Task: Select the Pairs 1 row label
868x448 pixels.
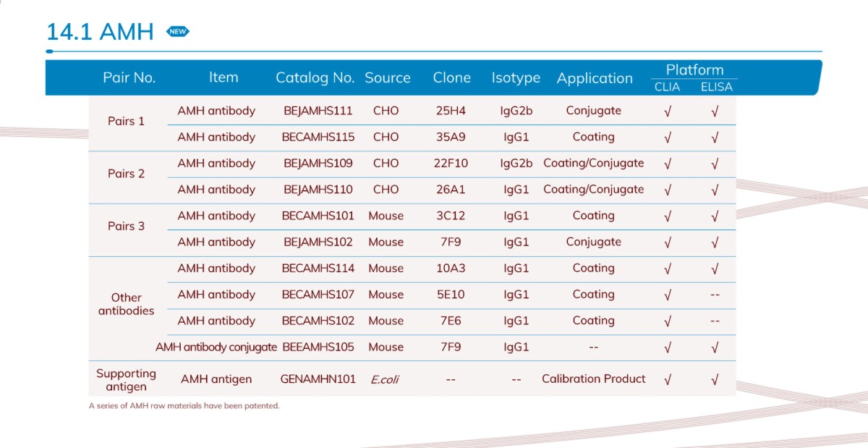Action: point(127,122)
